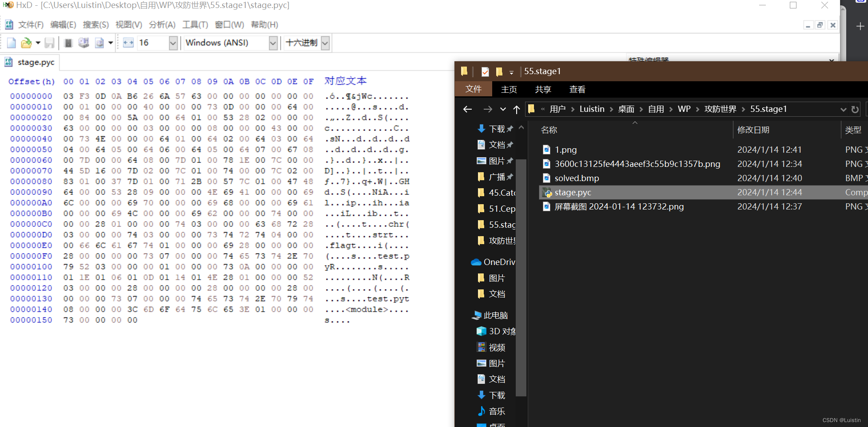Toggle the quick access checkmark icon
This screenshot has height=427, width=868.
(485, 71)
